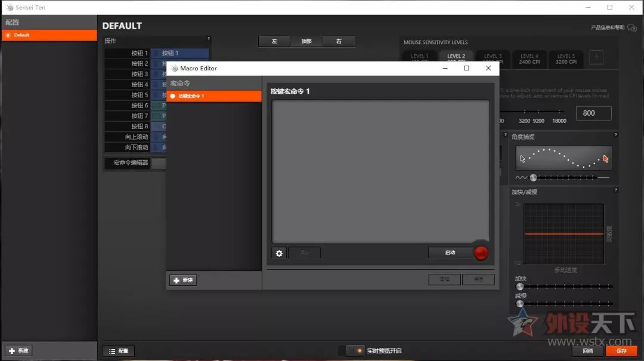Click the help question mark in 加快/减慢 panel

click(615, 190)
